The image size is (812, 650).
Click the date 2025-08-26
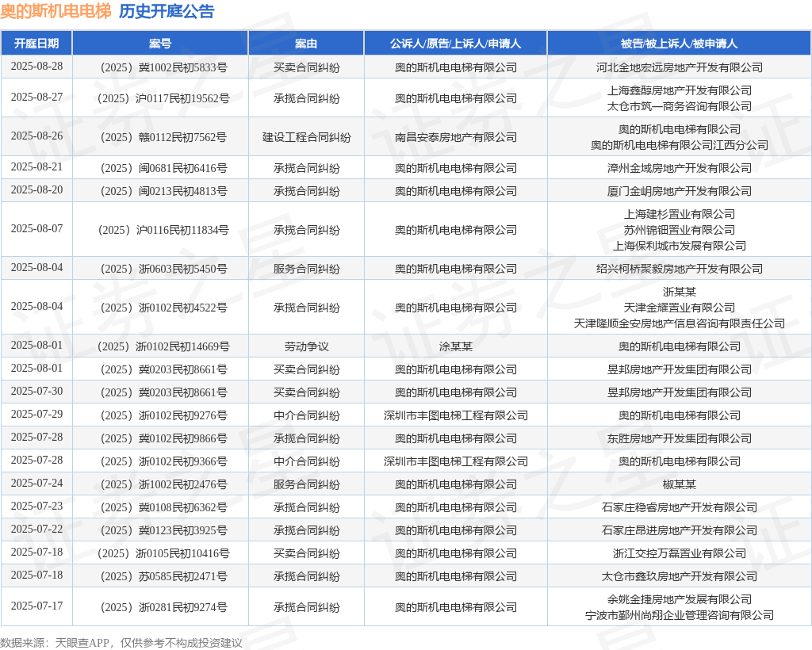[36, 136]
